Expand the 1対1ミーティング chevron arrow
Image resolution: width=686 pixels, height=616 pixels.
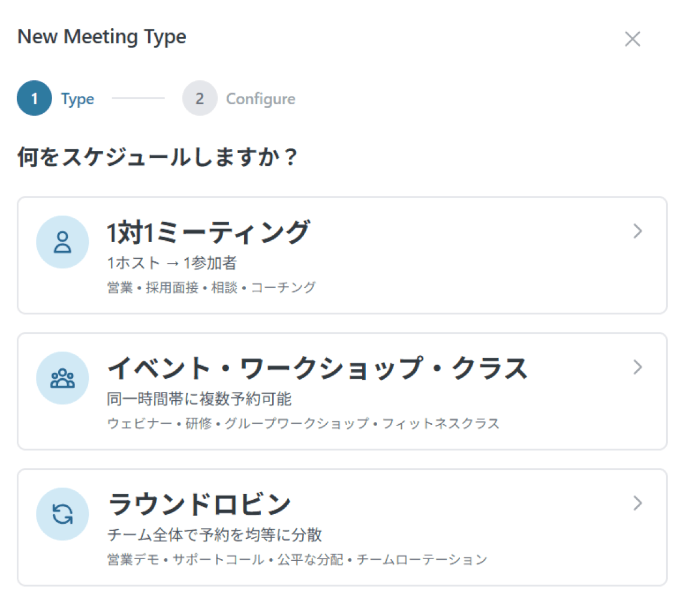point(638,231)
